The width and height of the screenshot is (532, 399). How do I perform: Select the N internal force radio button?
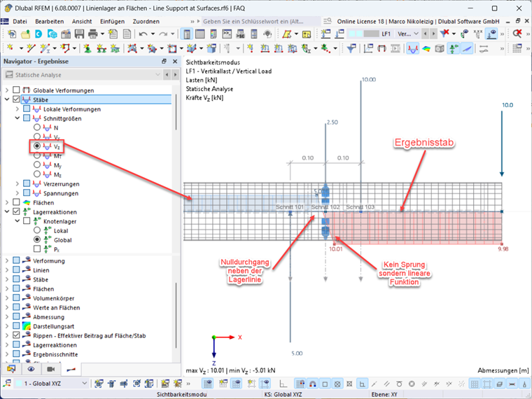click(x=37, y=127)
